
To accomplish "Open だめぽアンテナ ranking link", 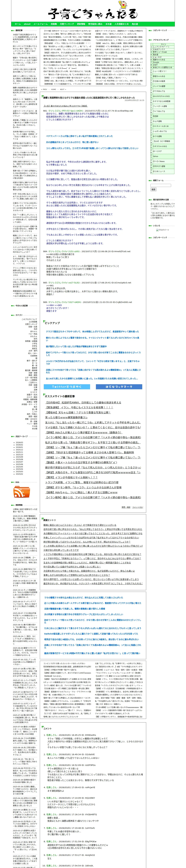I will [159, 49].
